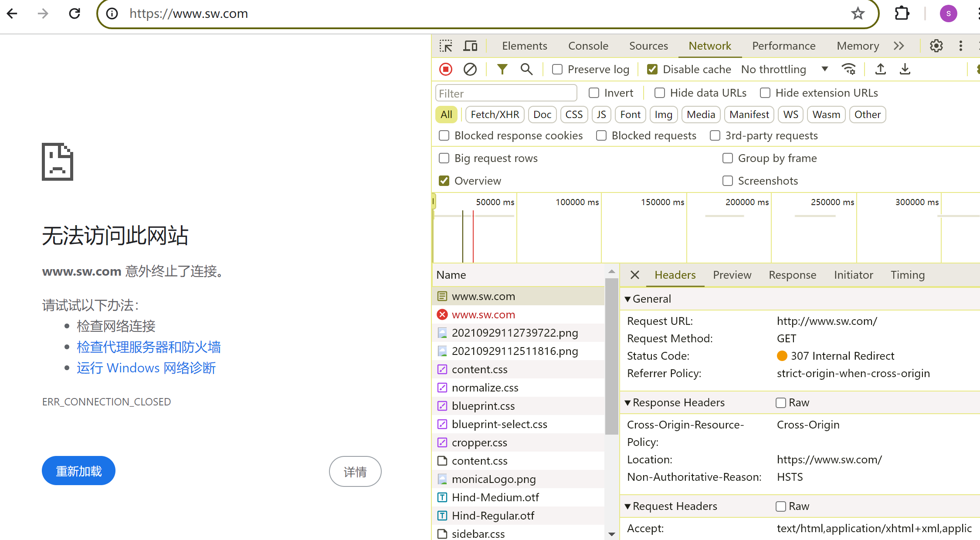This screenshot has height=540, width=980.
Task: Open the No throttling dropdown
Action: click(784, 70)
